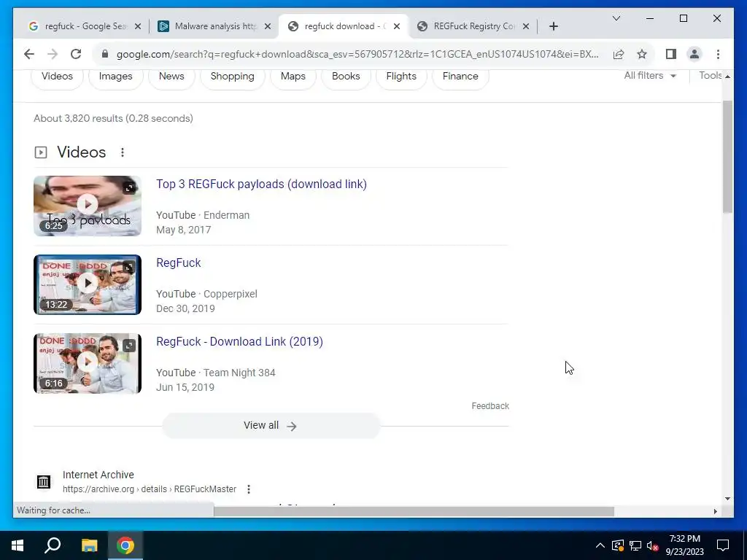Open Internet Archive REGFuckMaster result
This screenshot has height=560, width=747.
pyautogui.click(x=150, y=489)
